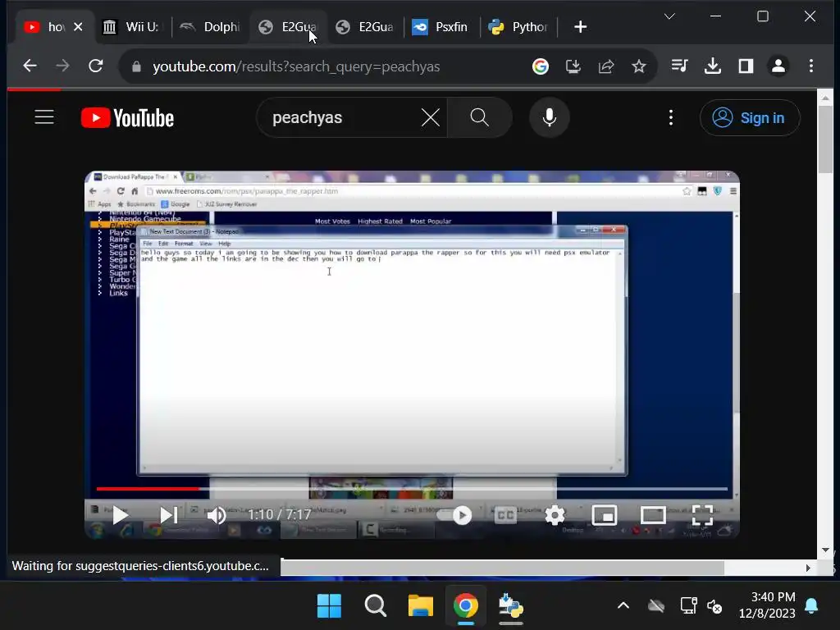View site information lock icon
The width and height of the screenshot is (840, 630).
pos(136,66)
